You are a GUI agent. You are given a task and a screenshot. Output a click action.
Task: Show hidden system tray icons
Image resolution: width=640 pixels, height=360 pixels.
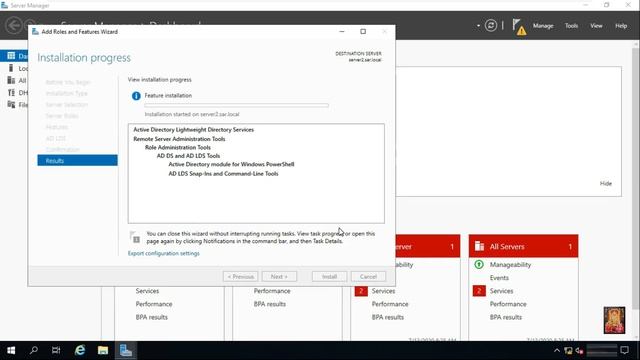pos(557,351)
